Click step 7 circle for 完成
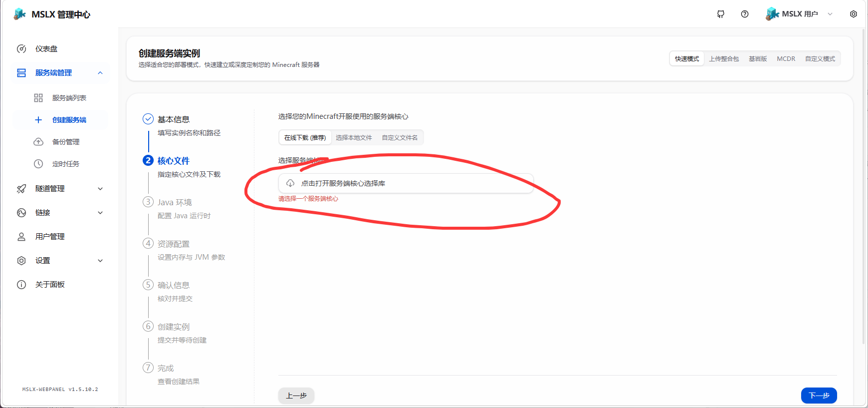 coord(148,368)
